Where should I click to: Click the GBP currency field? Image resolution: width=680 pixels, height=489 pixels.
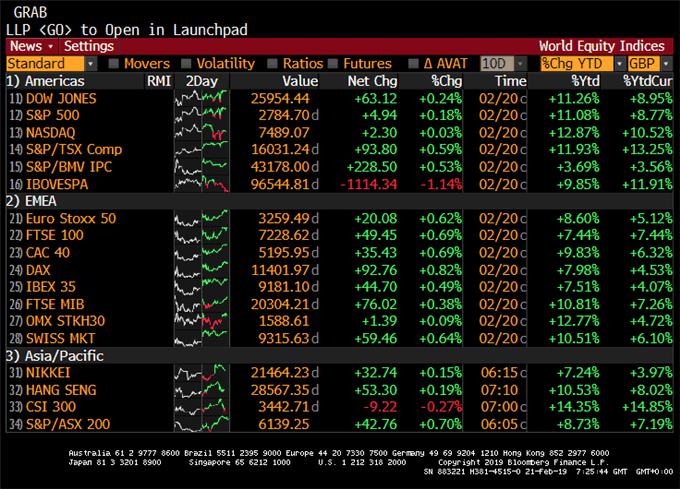pyautogui.click(x=644, y=64)
